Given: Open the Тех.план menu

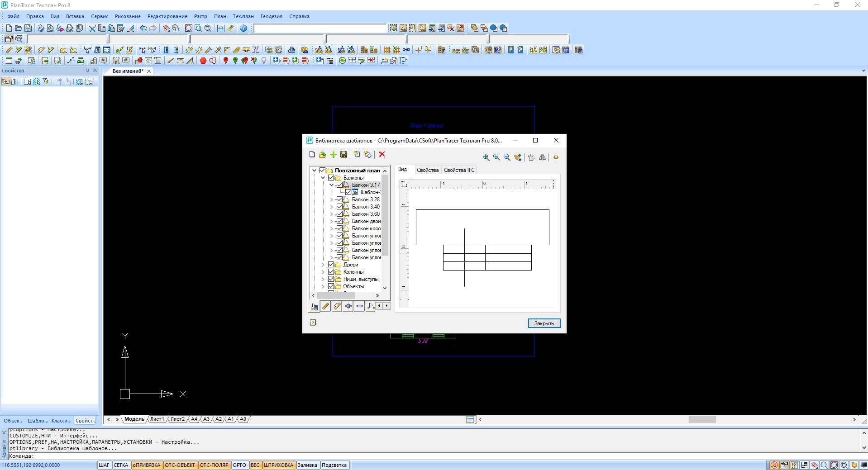Looking at the screenshot, I should pyautogui.click(x=243, y=16).
